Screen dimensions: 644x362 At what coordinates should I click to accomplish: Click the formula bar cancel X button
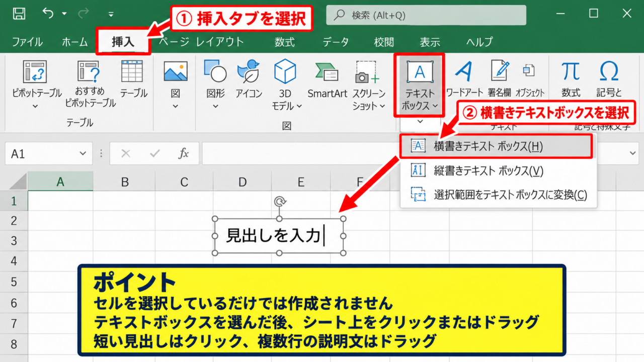click(x=126, y=154)
